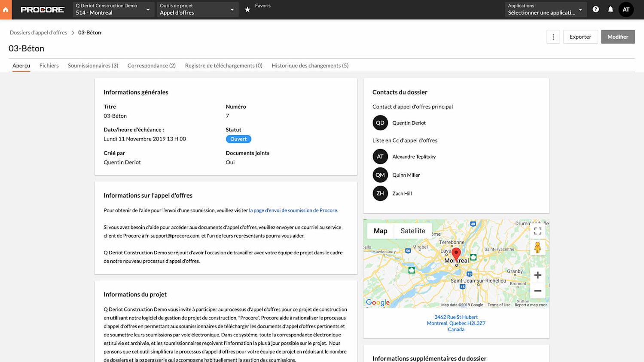Viewport: 644px width, 362px height.
Task: Click the due date Lundi 11 Novembre 2019
Action: (145, 139)
